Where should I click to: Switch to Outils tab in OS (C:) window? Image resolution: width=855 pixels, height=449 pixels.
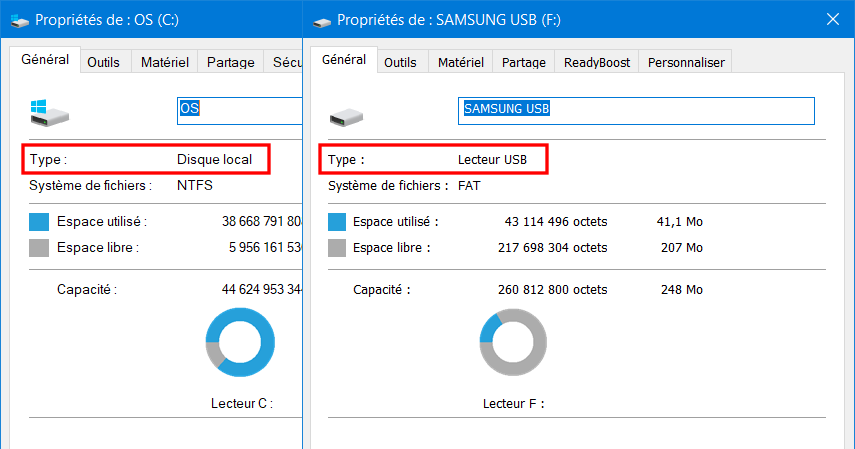[104, 62]
